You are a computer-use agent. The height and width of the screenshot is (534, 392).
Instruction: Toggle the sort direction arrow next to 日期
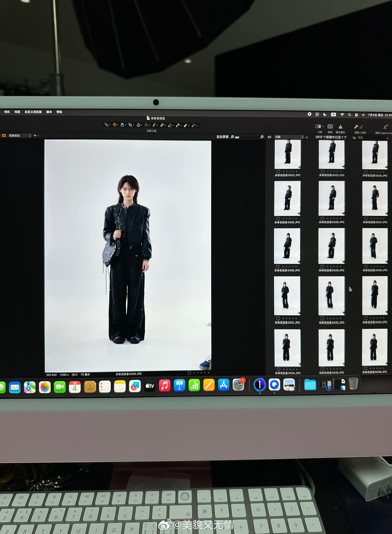pyautogui.click(x=307, y=137)
